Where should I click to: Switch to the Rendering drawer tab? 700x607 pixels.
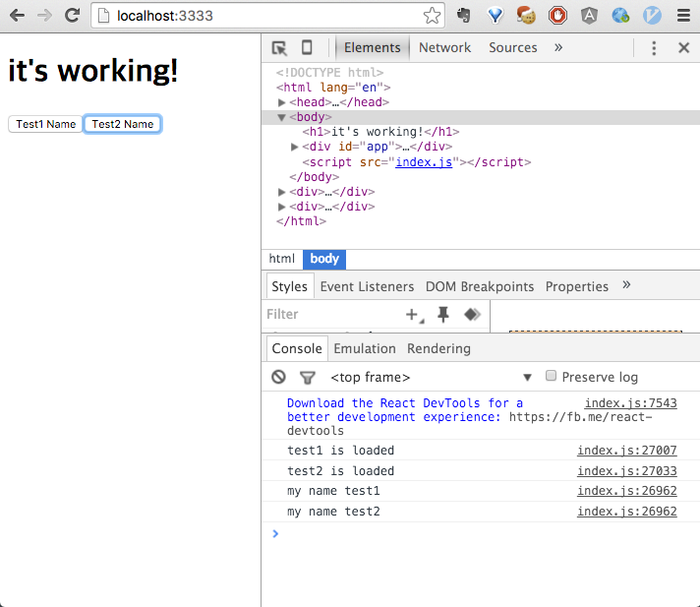(438, 348)
